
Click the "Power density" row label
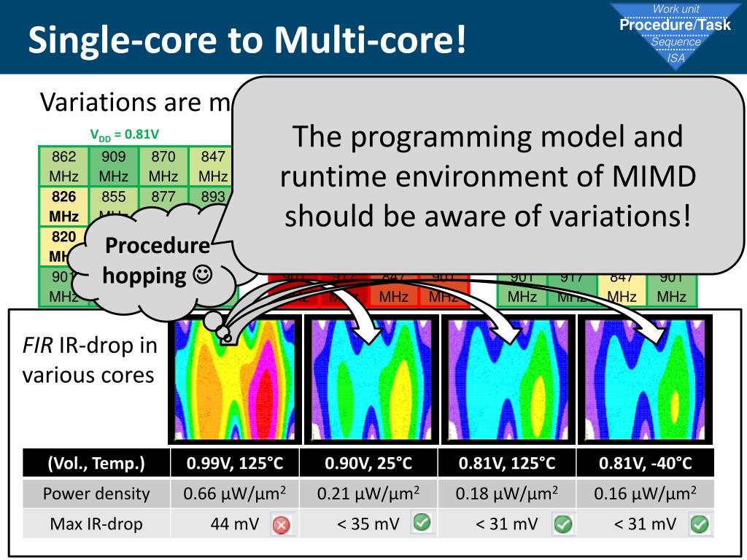[96, 494]
